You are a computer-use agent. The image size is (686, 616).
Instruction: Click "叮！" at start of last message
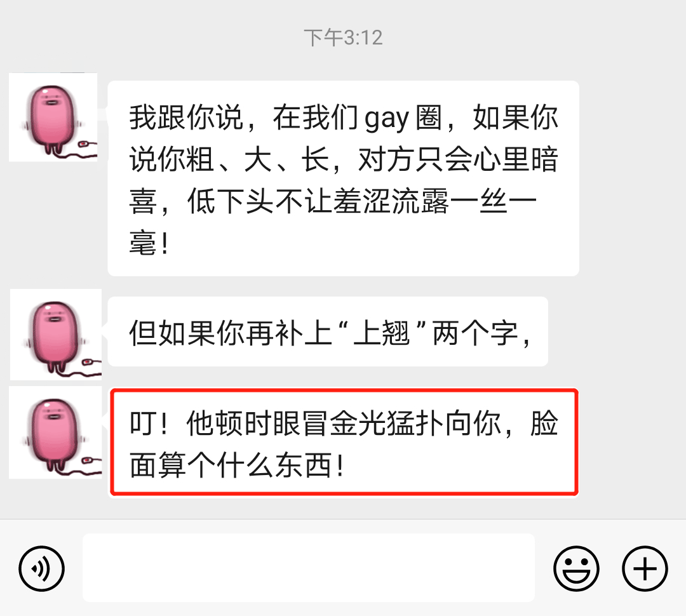click(x=149, y=423)
